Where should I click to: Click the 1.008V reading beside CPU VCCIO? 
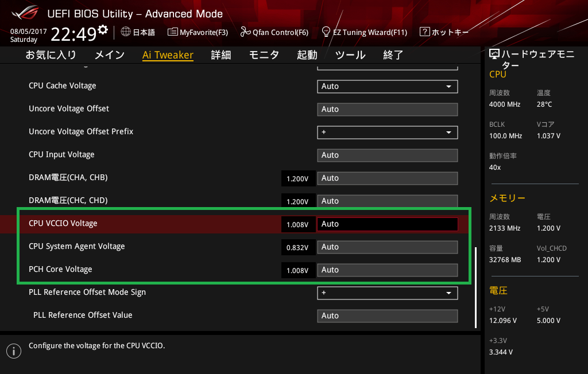click(298, 225)
